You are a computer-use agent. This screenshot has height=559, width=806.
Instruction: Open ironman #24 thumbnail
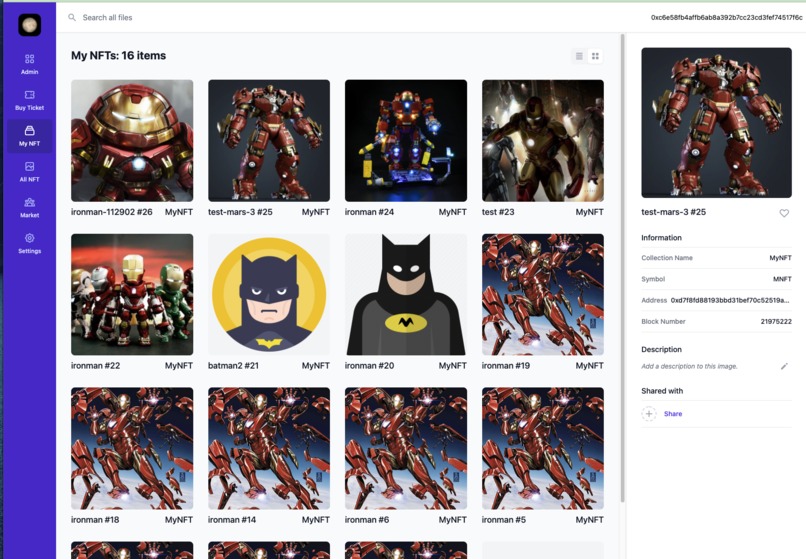tap(406, 140)
